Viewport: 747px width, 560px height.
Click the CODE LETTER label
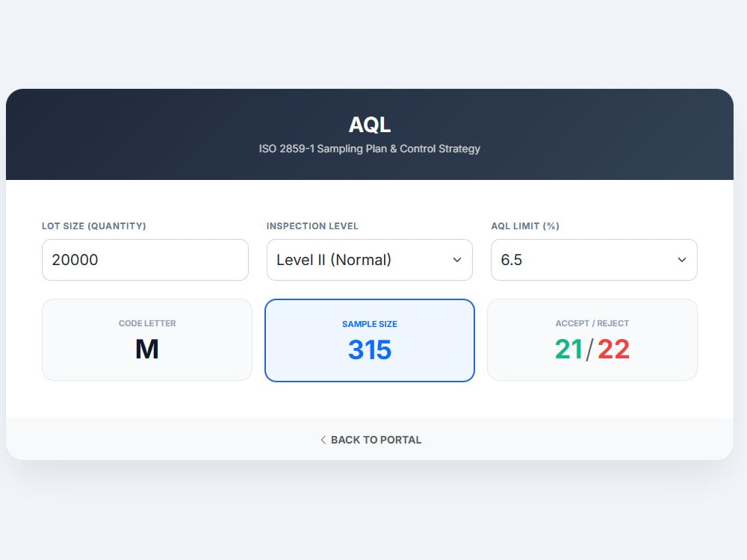146,323
